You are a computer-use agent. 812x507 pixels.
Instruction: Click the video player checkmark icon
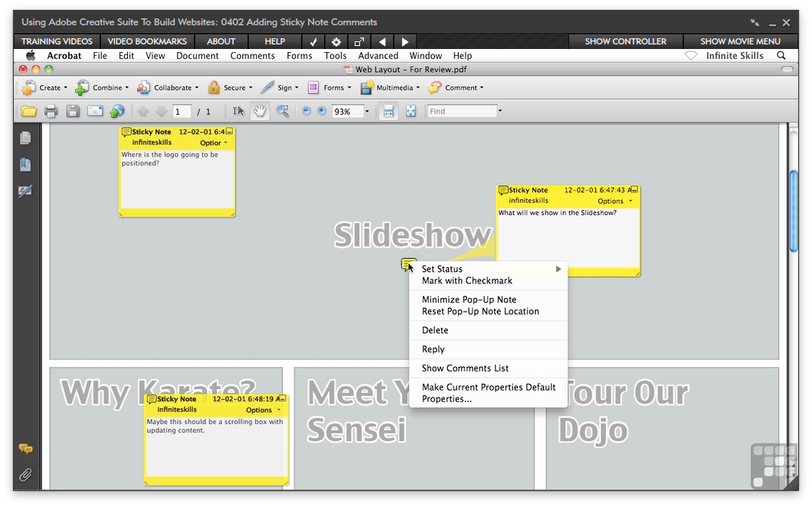(313, 42)
